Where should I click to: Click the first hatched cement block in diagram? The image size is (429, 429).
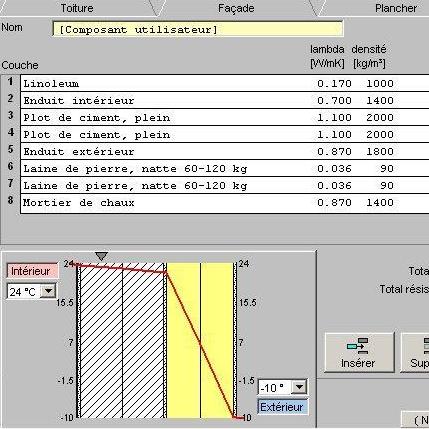pyautogui.click(x=102, y=340)
